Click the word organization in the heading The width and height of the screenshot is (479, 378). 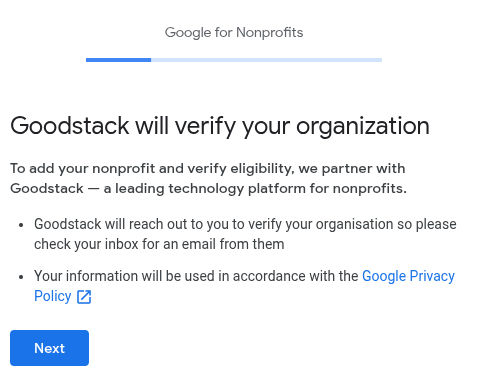363,127
